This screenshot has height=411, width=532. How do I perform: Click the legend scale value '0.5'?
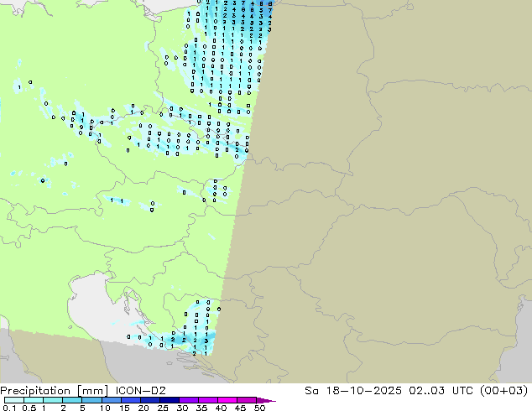coord(29,408)
